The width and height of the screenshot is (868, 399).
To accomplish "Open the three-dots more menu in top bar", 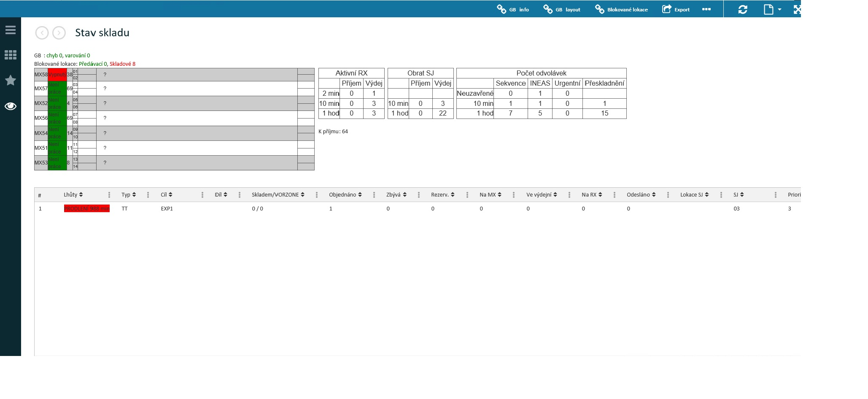I will (706, 9).
